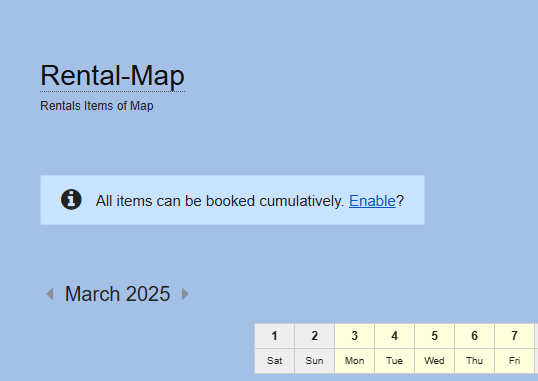Screen dimensions: 538x381
Task: Click the Fri weekday cell
Action: 514,361
